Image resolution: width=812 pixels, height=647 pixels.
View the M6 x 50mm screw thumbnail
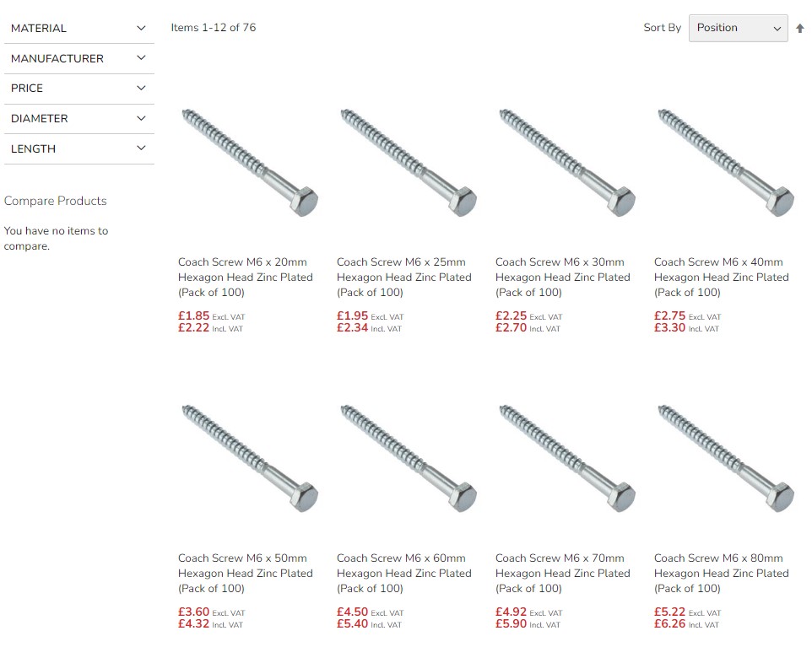pos(249,457)
